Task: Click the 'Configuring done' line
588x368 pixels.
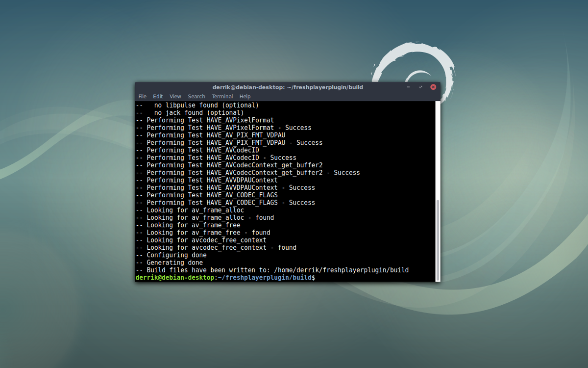Action: [171, 255]
